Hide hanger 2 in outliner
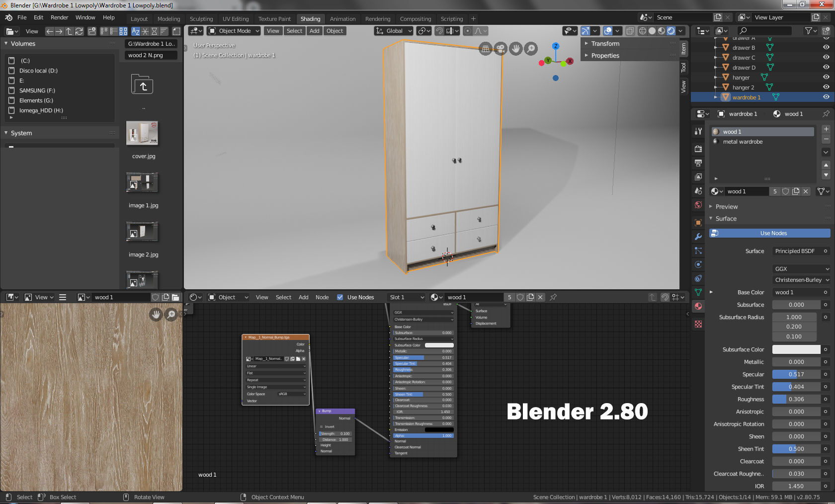Viewport: 835px width, 504px height. pos(826,87)
